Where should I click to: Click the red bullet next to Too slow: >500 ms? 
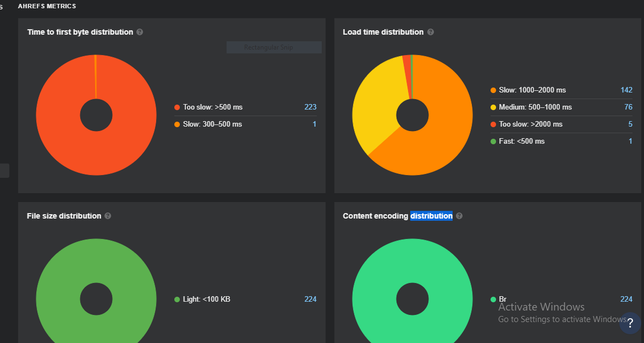point(177,107)
